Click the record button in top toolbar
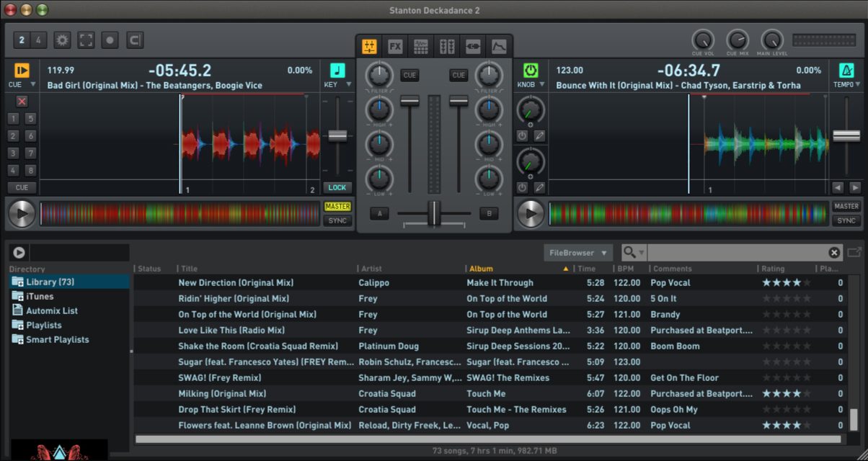 tap(110, 40)
